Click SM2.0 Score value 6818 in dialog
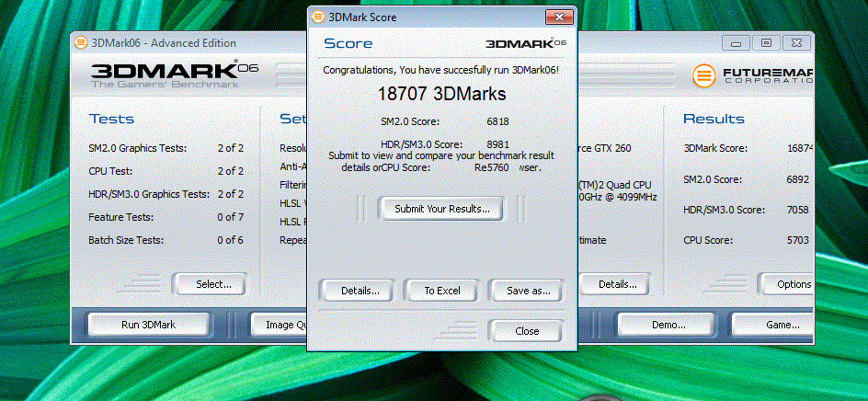The image size is (868, 401). click(498, 121)
